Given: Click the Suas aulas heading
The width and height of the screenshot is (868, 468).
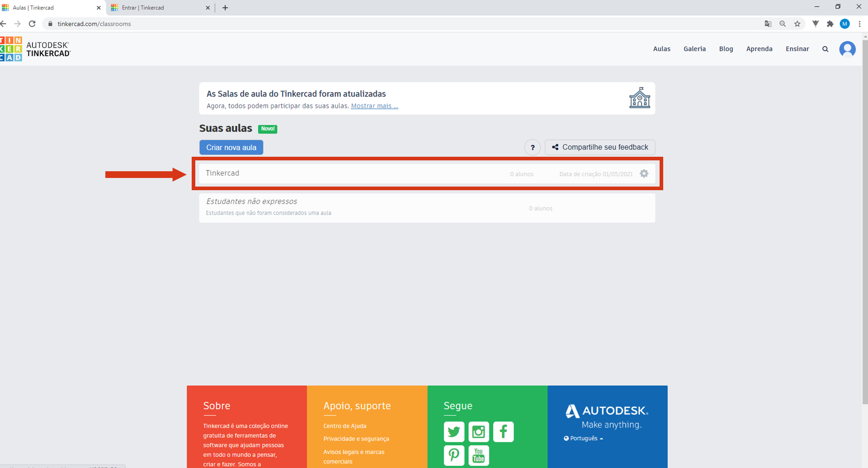Looking at the screenshot, I should tap(226, 128).
